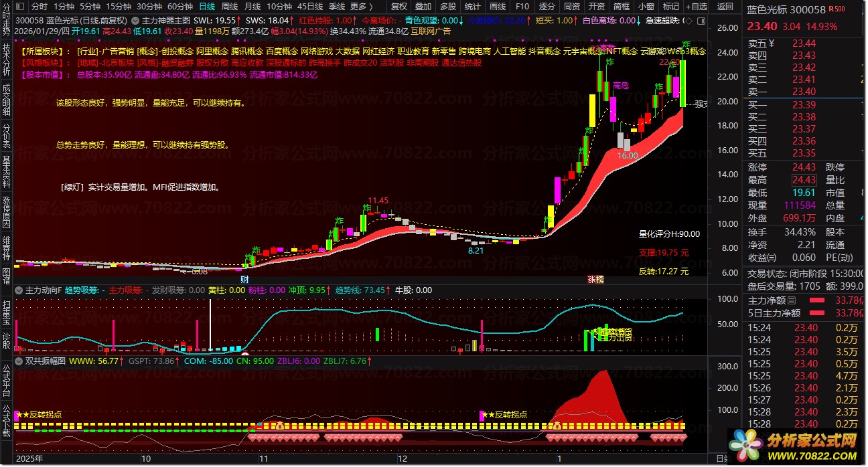
Task: Switch to 10分钟 period
Action: click(279, 6)
